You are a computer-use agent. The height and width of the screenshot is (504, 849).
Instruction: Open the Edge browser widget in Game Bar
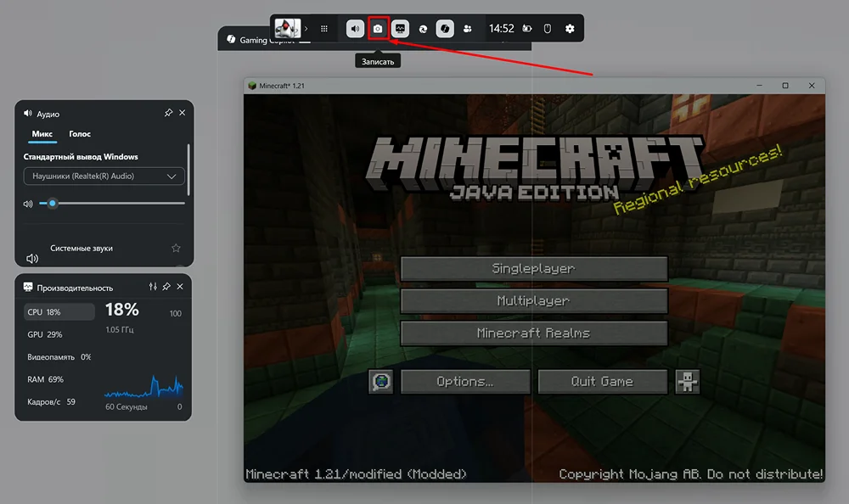pos(423,28)
